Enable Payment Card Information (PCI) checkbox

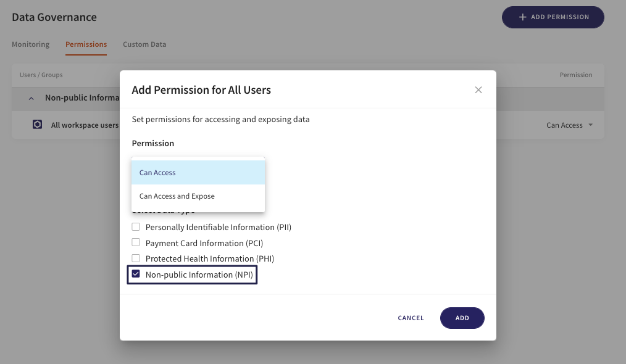tap(136, 242)
